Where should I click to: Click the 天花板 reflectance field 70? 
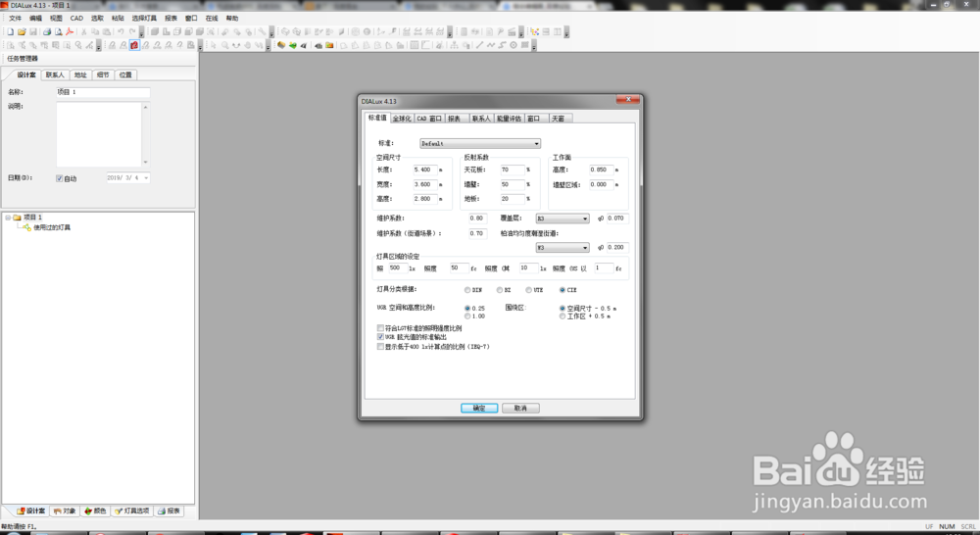(513, 170)
